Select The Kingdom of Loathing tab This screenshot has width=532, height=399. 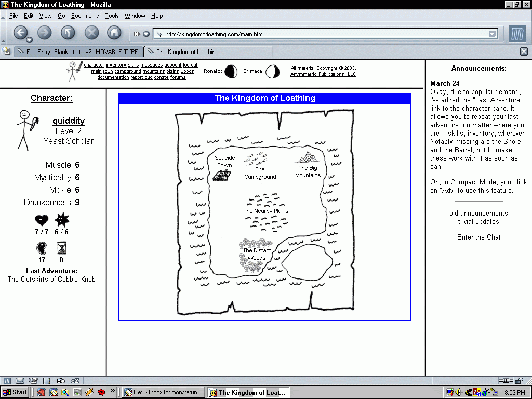click(208, 52)
